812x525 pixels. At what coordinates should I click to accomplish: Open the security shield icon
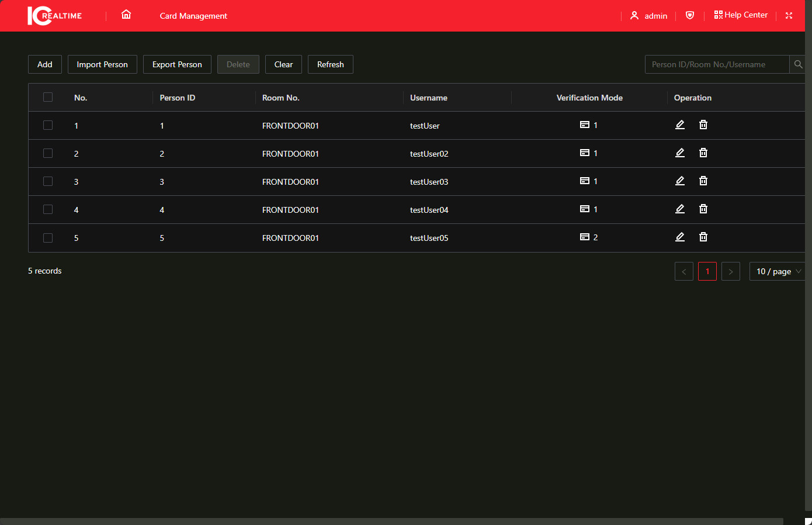coord(690,15)
